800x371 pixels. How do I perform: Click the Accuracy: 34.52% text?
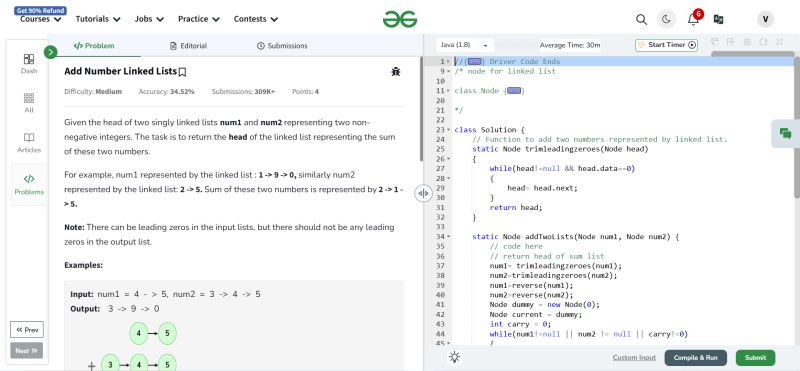(x=166, y=92)
